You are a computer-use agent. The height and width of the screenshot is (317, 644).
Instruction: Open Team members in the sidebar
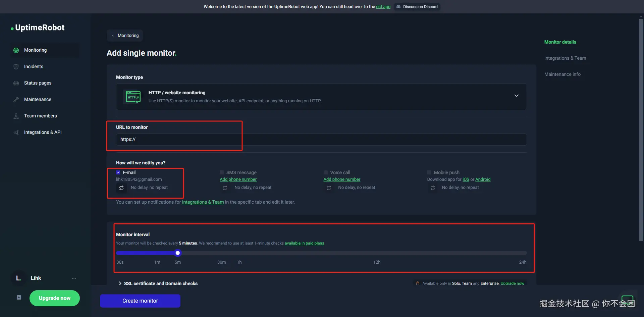click(x=46, y=116)
